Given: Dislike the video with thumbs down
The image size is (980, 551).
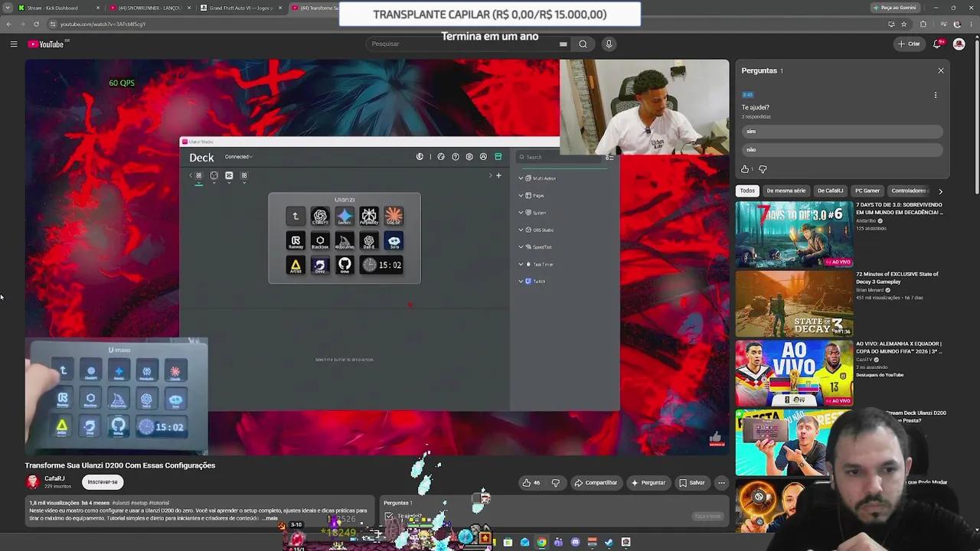Looking at the screenshot, I should [556, 483].
